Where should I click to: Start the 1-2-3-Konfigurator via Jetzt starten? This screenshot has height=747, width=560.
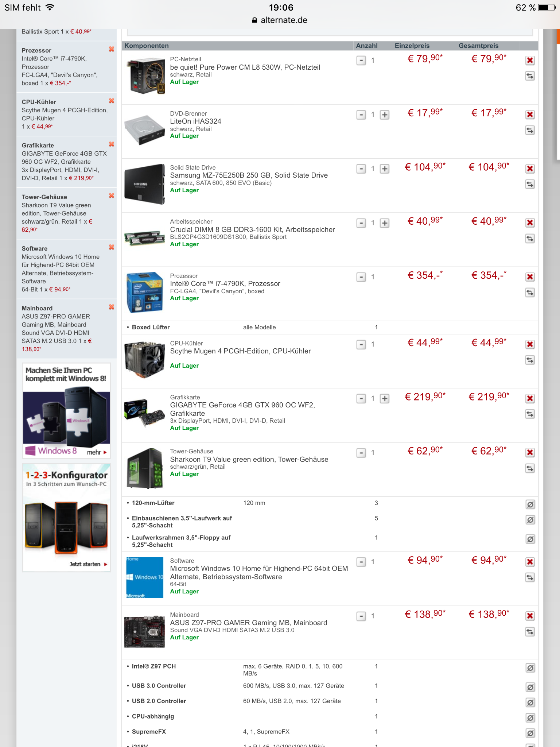coord(88,564)
